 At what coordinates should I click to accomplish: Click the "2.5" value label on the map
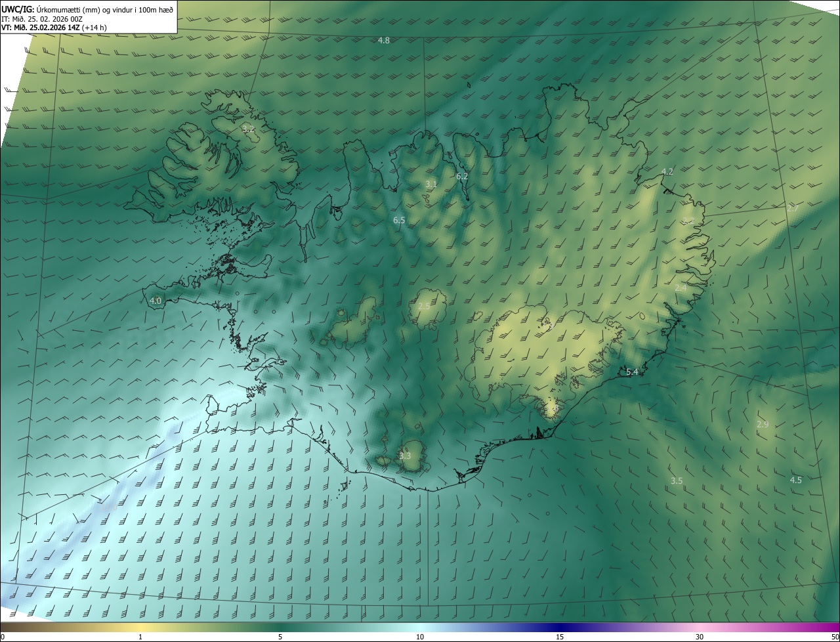424,306
